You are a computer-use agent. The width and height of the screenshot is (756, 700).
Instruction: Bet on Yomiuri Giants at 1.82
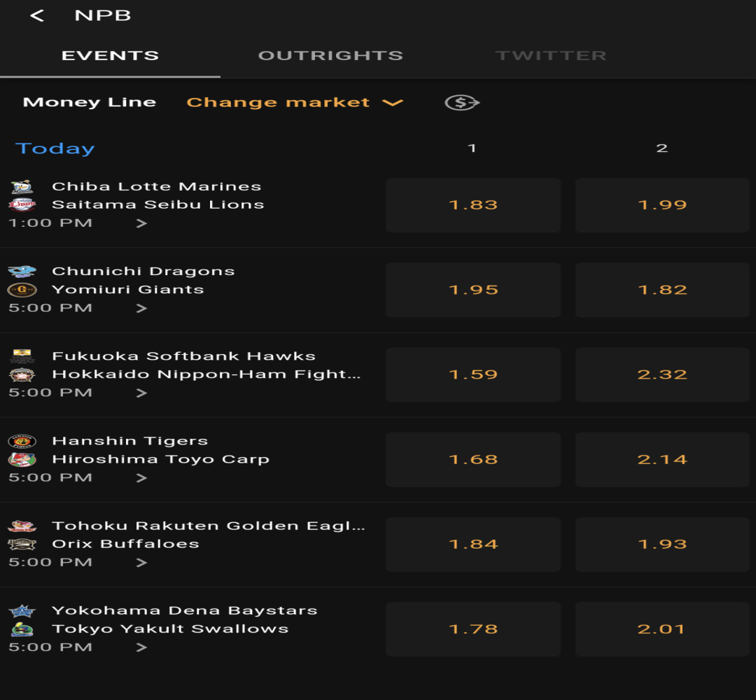(662, 290)
